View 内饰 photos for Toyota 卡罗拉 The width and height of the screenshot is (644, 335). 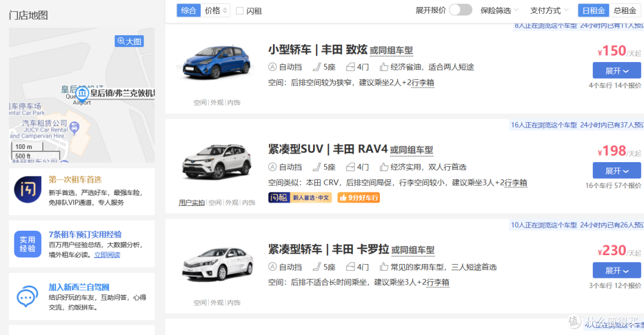234,303
